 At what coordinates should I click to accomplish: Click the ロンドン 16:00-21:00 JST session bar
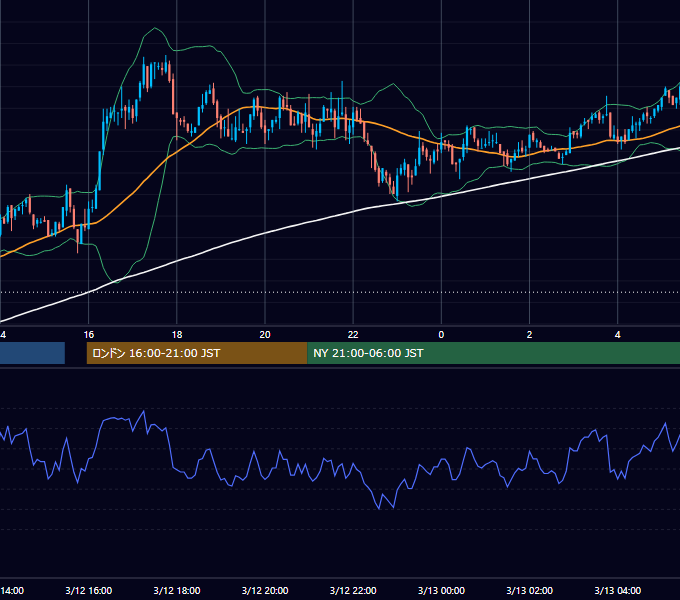(197, 353)
